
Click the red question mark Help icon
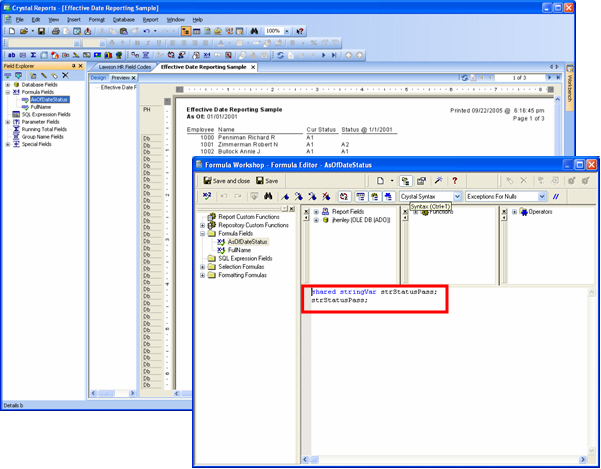455,181
